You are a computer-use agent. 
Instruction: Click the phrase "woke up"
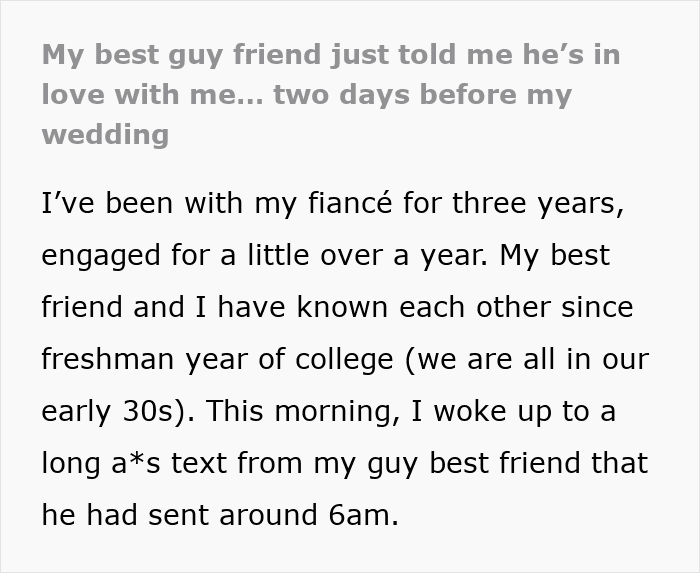coord(486,412)
